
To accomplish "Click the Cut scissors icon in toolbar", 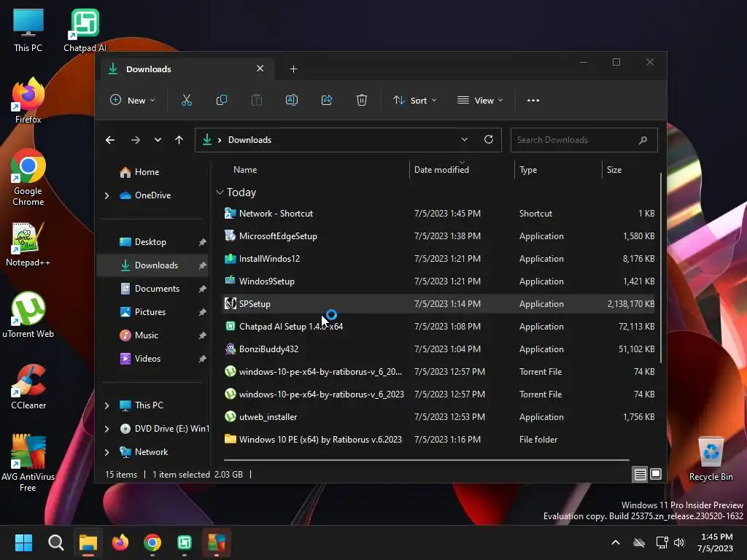I will 186,101.
